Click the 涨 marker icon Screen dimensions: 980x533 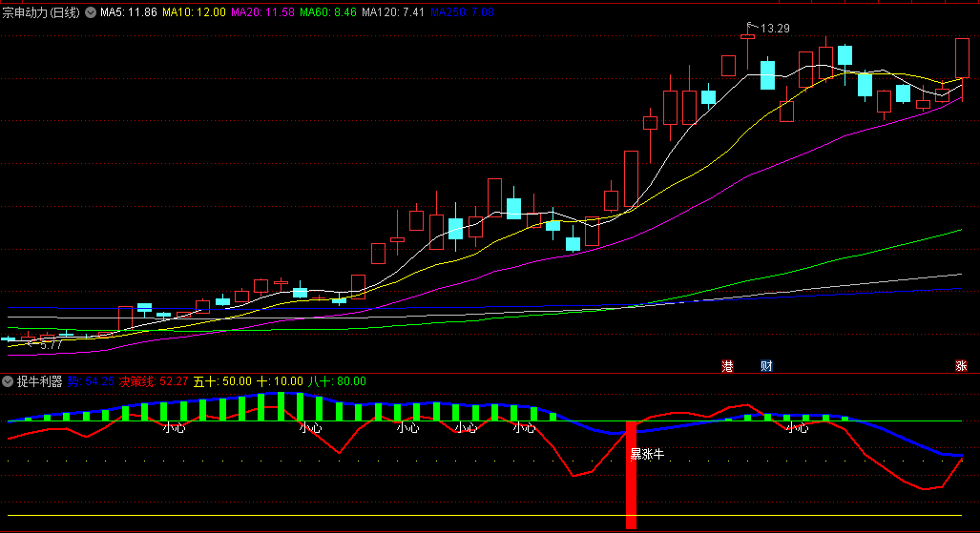(x=961, y=366)
